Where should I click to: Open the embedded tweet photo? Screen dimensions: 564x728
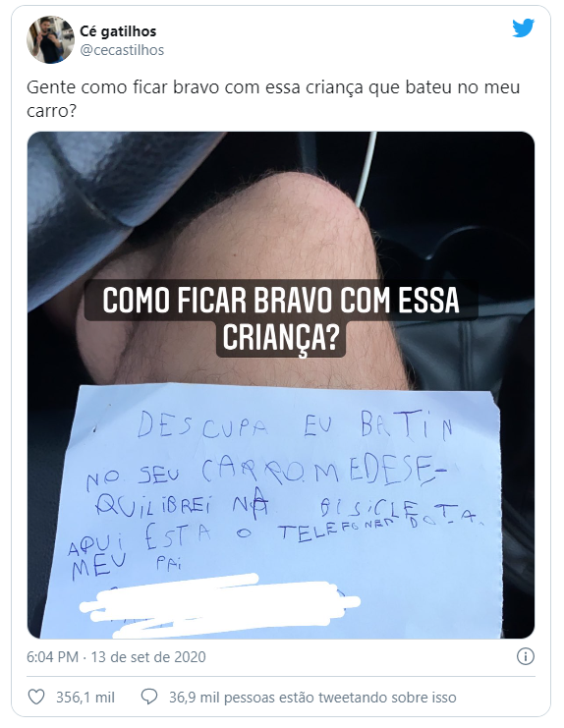coord(281,385)
